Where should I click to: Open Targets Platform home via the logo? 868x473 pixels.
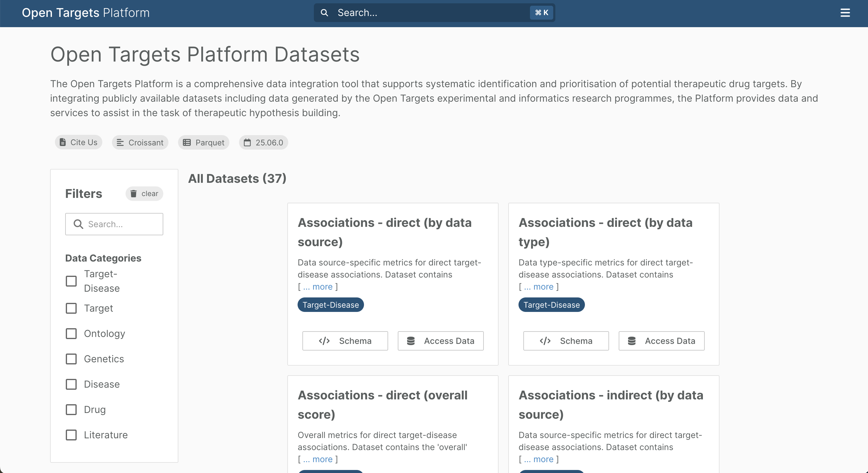pyautogui.click(x=86, y=13)
